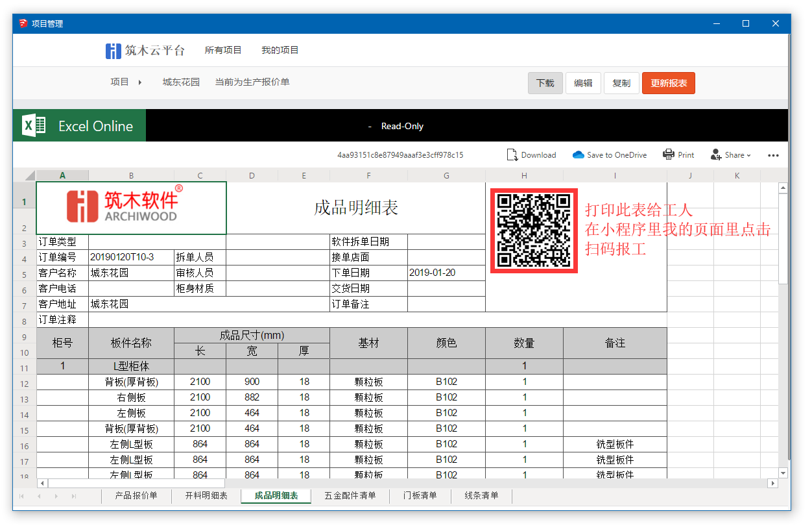This screenshot has width=812, height=531.
Task: Select the 成品明细表 sheet tab
Action: 276,496
